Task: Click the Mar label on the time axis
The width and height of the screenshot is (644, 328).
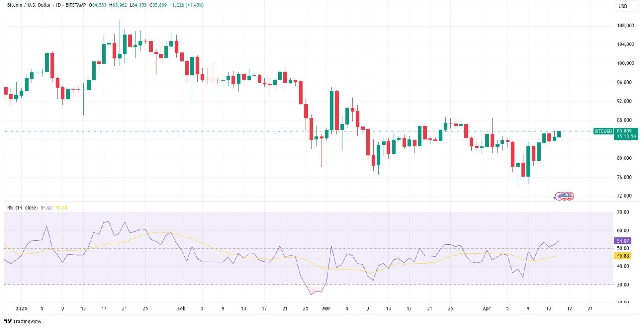Action: 326,309
